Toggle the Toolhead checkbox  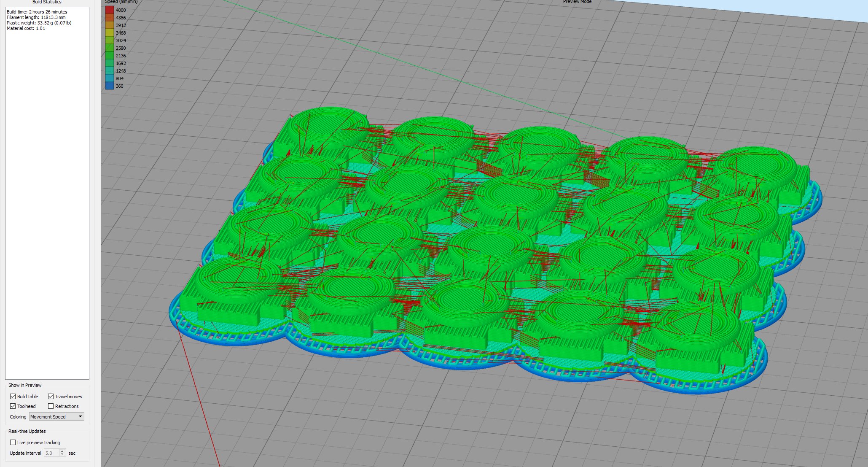click(x=13, y=406)
